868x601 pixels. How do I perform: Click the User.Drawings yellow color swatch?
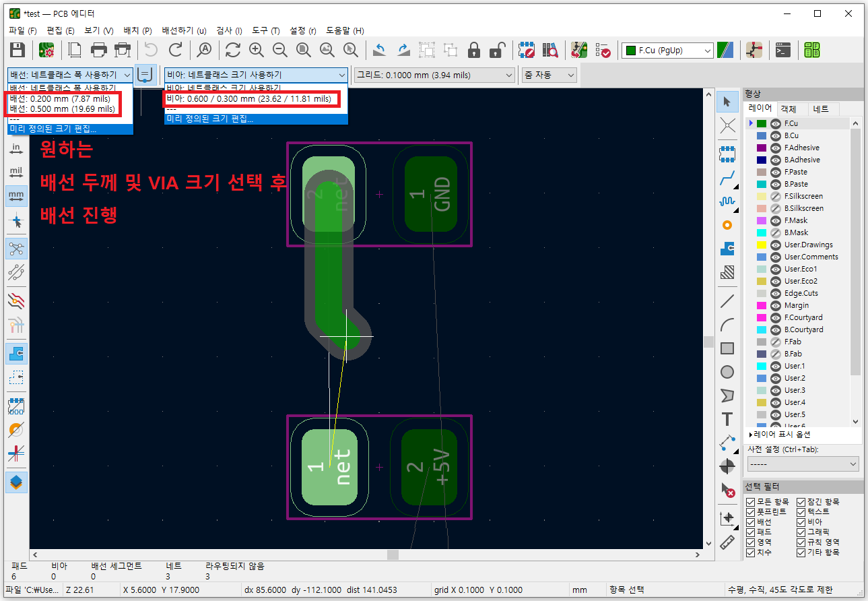tap(762, 245)
